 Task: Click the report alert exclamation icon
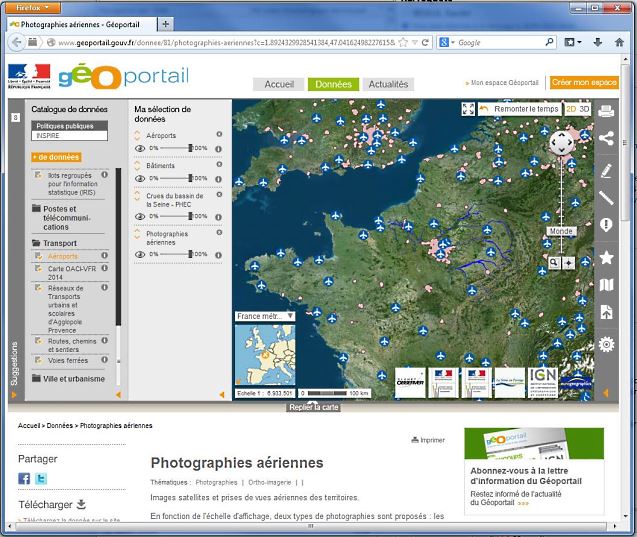(606, 227)
